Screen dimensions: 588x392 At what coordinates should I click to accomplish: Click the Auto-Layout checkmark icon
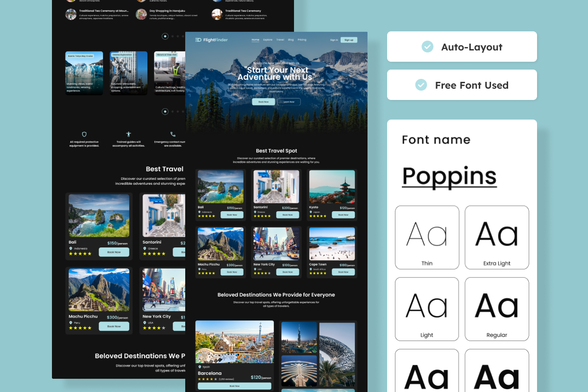427,47
